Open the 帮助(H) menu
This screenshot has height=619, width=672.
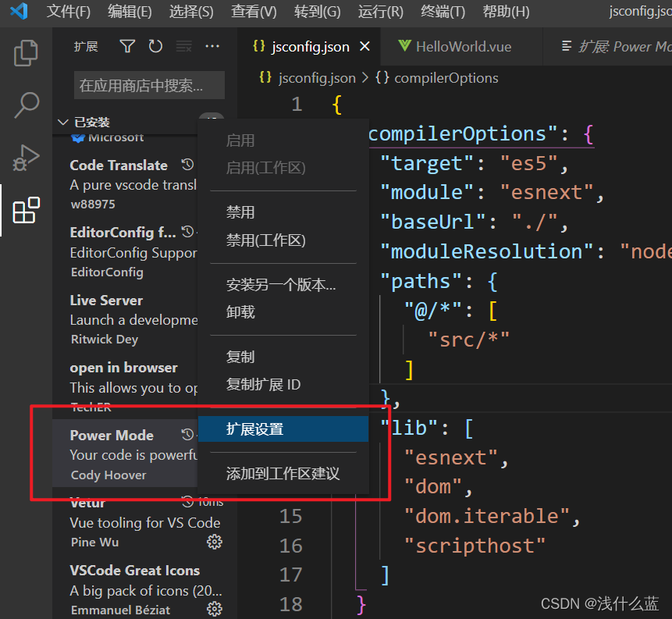(506, 12)
